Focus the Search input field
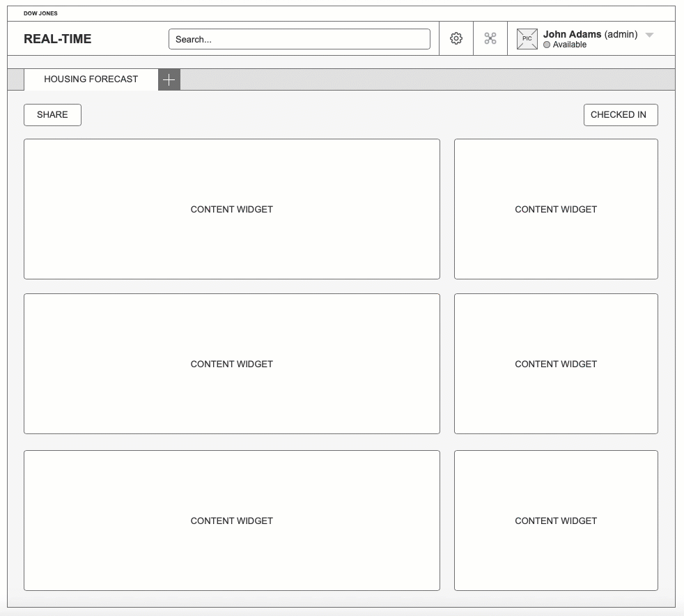684x616 pixels. coord(300,39)
